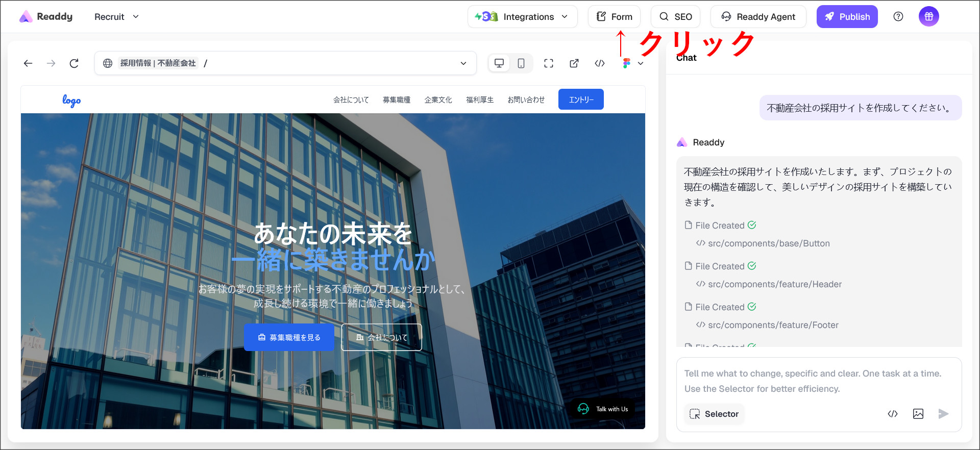Open the Integrations dropdown
This screenshot has width=980, height=450.
(x=522, y=17)
